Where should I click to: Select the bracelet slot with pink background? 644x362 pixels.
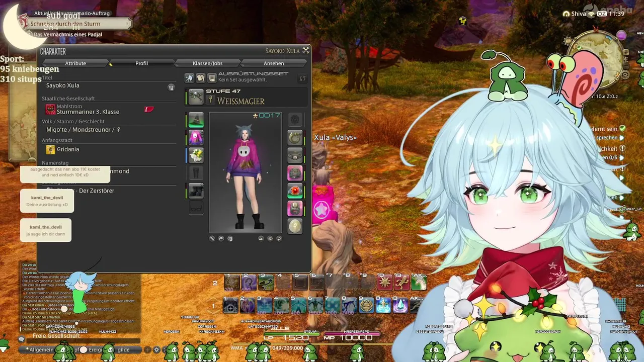[x=295, y=173]
